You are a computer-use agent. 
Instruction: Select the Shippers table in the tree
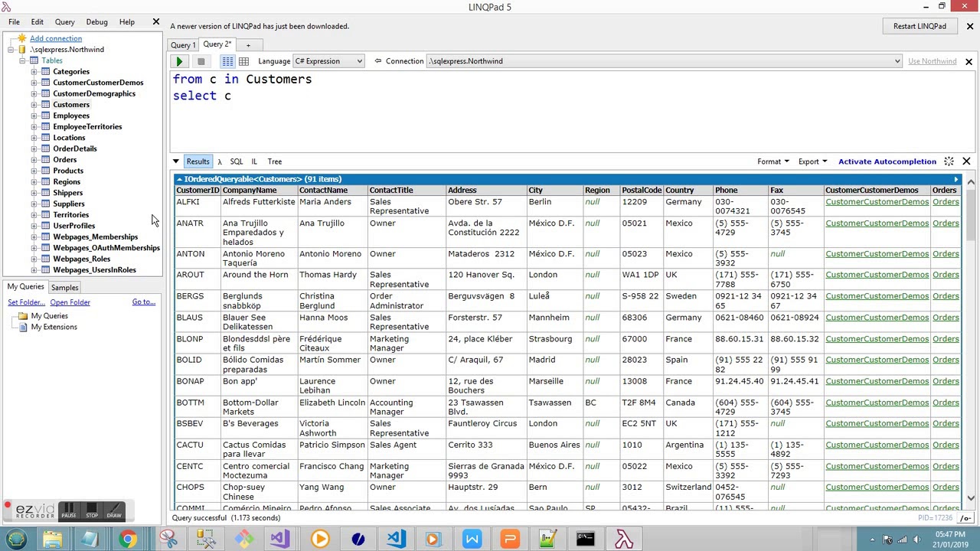point(67,193)
